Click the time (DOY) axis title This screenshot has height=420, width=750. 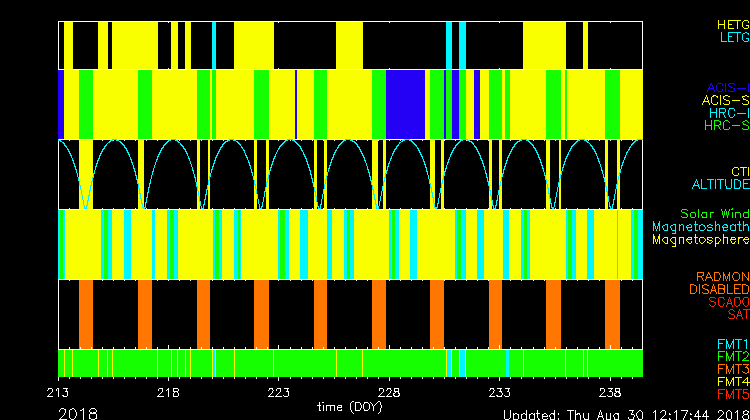click(x=350, y=407)
